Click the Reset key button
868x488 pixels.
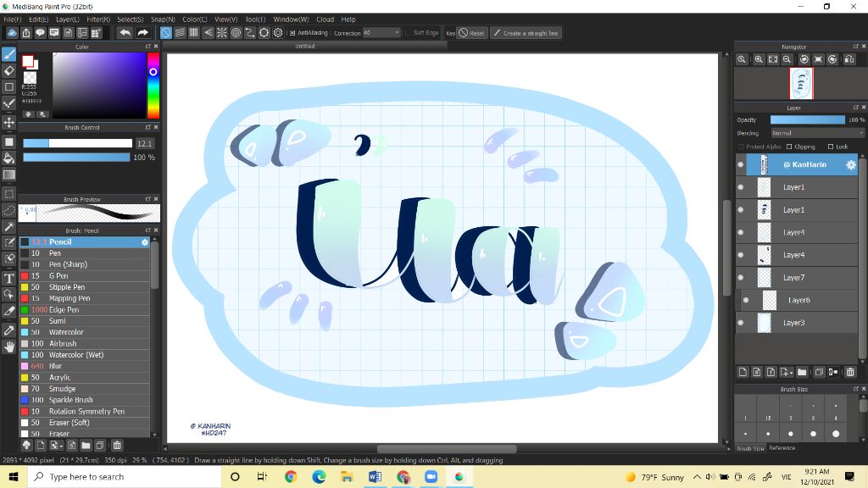pyautogui.click(x=472, y=33)
